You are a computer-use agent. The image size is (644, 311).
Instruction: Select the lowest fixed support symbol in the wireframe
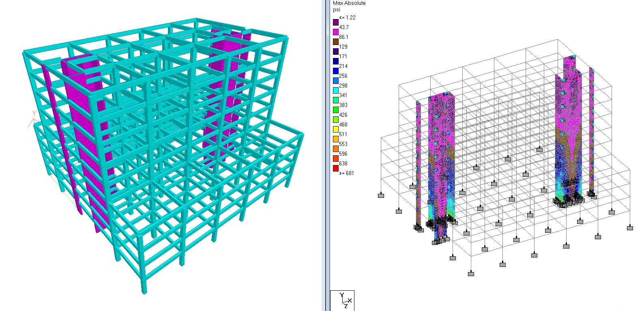pyautogui.click(x=471, y=274)
